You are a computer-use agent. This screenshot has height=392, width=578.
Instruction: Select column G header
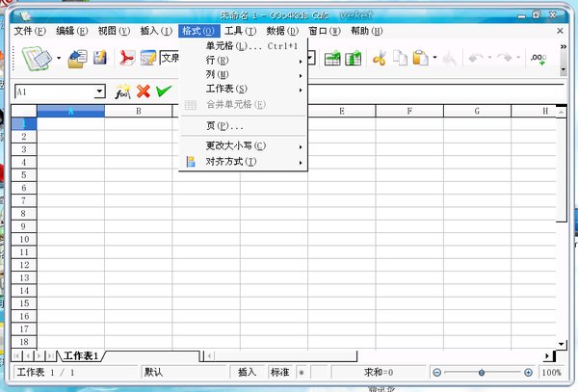[x=477, y=111]
